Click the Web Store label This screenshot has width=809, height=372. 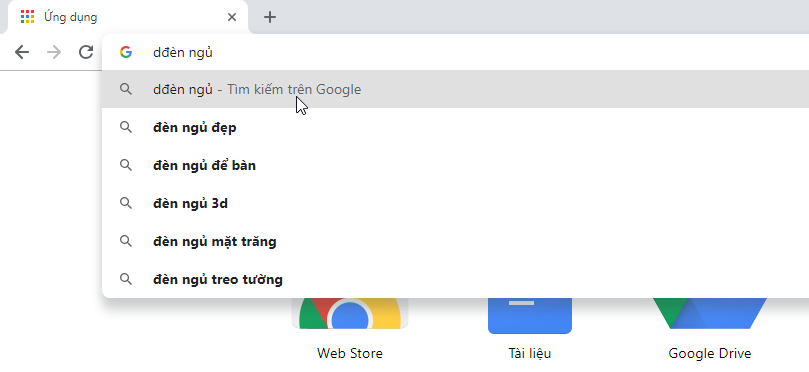pyautogui.click(x=350, y=353)
